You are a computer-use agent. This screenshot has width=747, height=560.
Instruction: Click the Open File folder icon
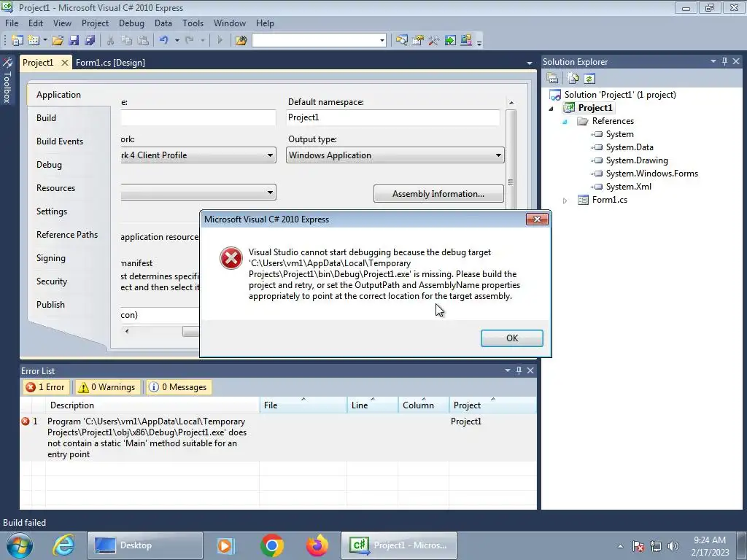[x=58, y=41]
